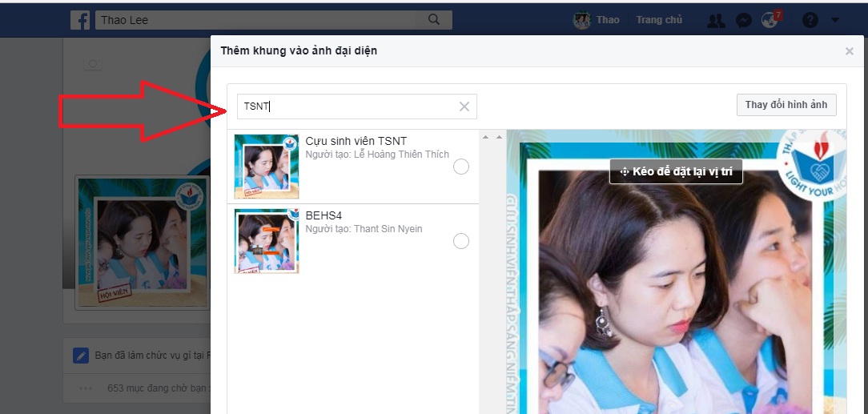868x414 pixels.
Task: Click the frame list scroll up arrow
Action: tap(485, 137)
